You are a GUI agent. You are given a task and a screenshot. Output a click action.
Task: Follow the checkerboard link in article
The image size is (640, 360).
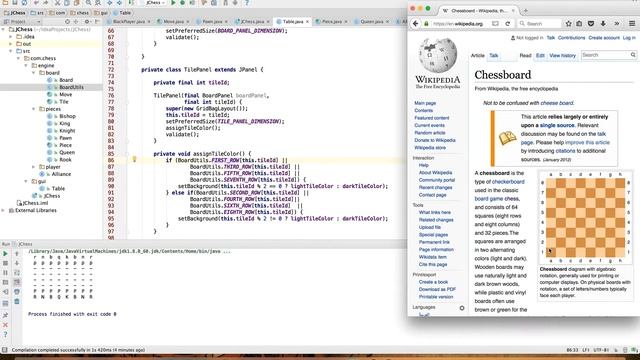coord(508,182)
